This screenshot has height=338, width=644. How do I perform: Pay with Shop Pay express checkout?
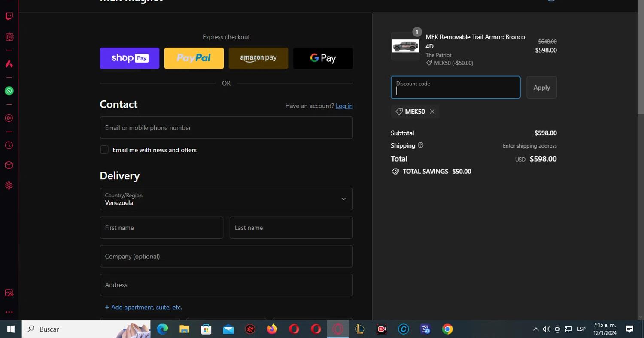pyautogui.click(x=130, y=58)
